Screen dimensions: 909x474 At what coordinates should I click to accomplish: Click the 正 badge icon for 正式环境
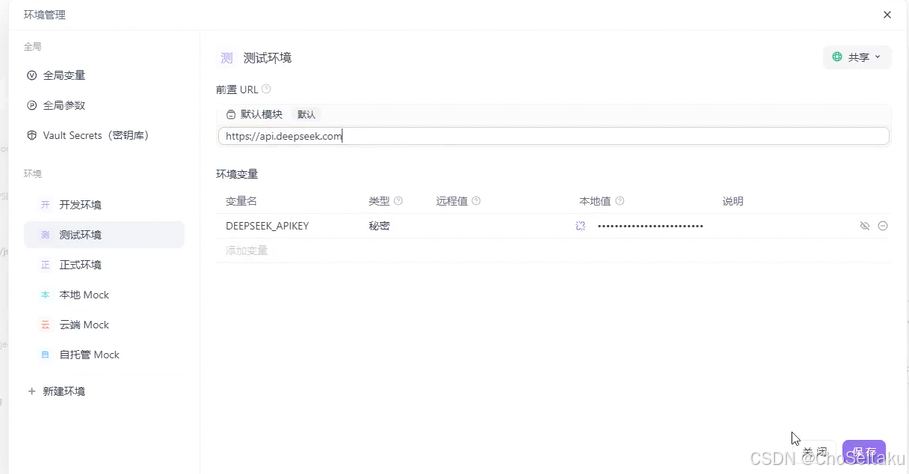(45, 265)
